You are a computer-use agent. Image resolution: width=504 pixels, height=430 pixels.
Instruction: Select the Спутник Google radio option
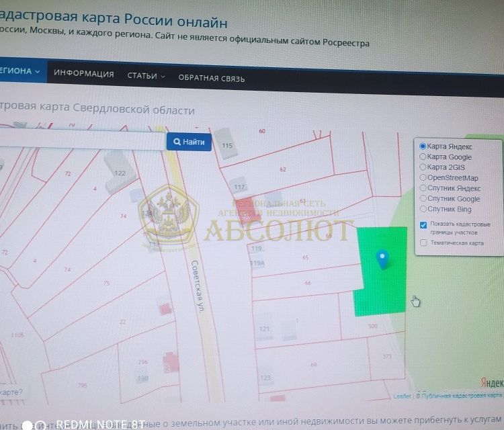[423, 198]
